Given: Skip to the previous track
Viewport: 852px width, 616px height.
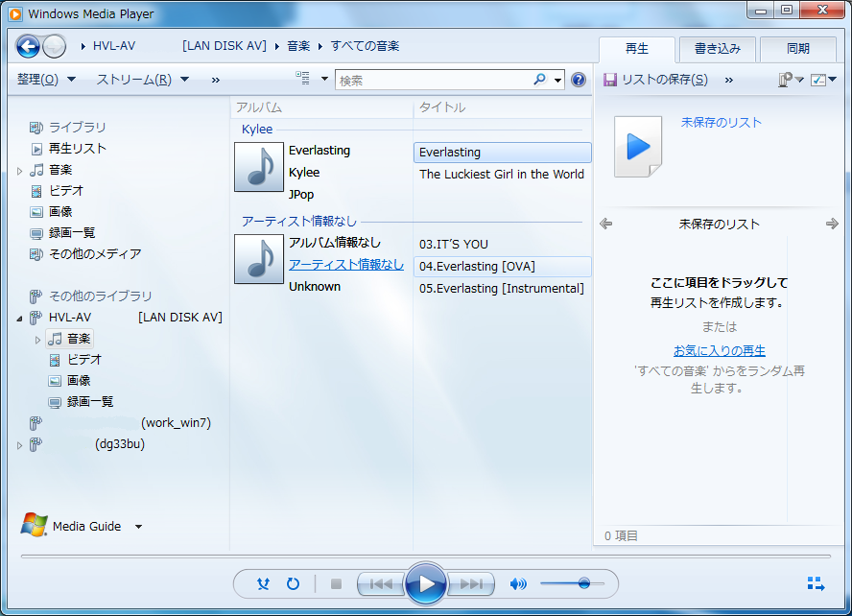Looking at the screenshot, I should point(381,584).
